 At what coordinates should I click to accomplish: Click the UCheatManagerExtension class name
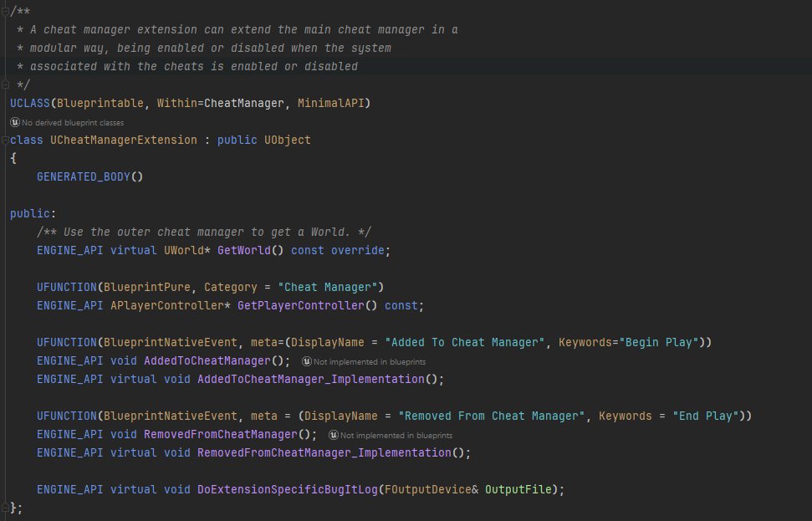coord(123,140)
